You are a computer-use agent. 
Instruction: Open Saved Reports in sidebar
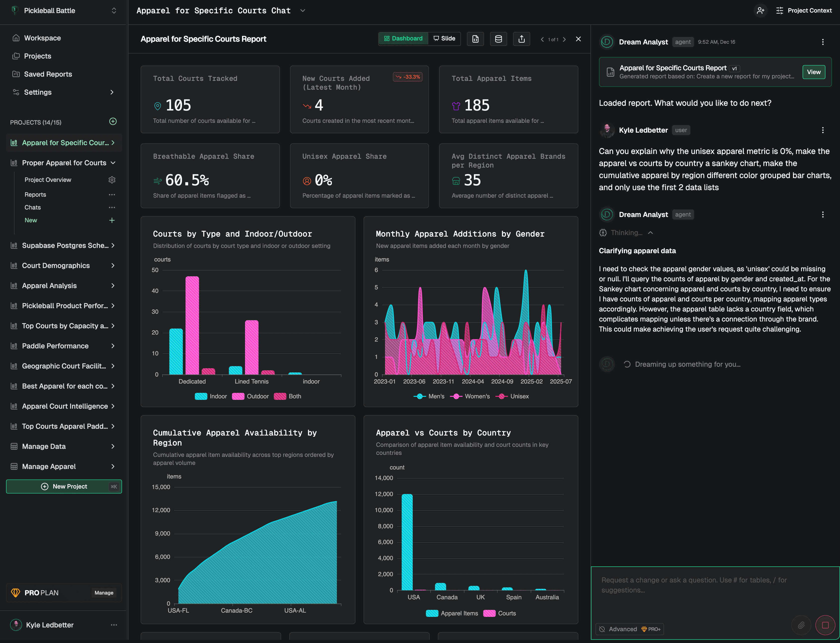click(x=48, y=74)
